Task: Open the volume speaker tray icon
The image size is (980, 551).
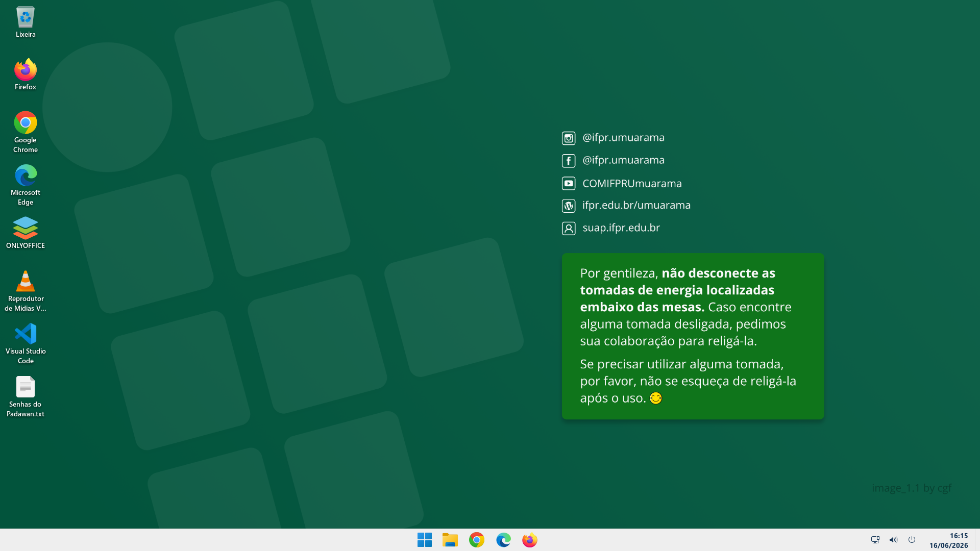Action: (893, 540)
